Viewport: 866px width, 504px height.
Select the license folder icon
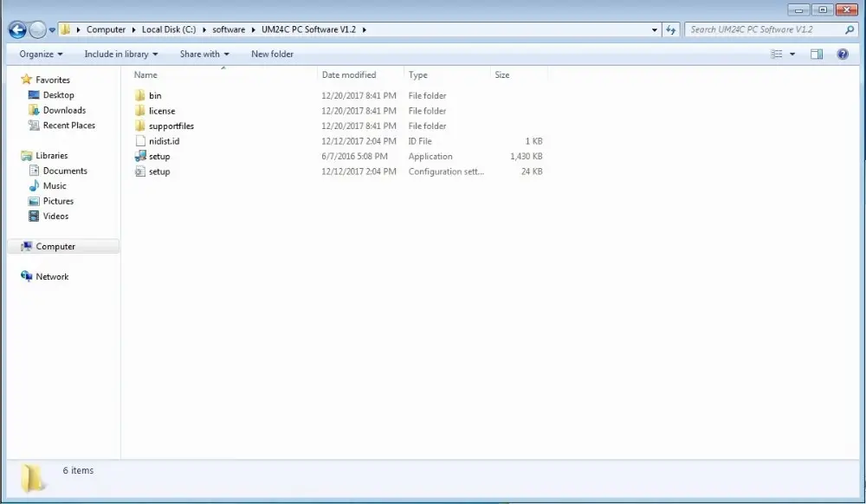(x=140, y=111)
